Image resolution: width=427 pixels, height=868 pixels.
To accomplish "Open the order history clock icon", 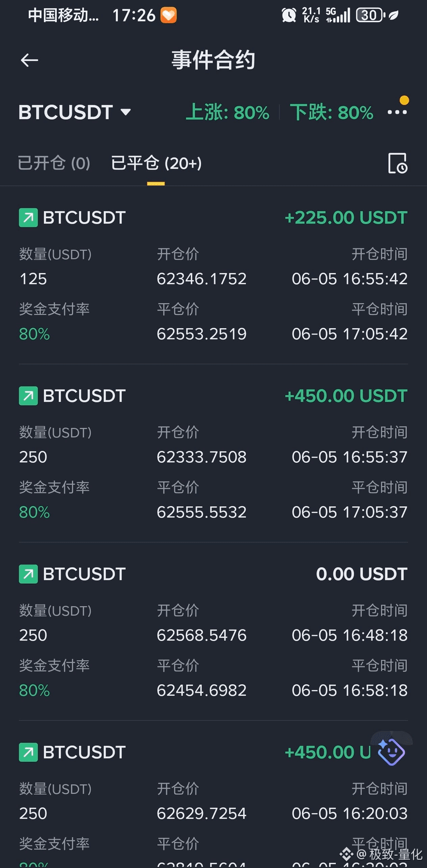I will pyautogui.click(x=398, y=163).
